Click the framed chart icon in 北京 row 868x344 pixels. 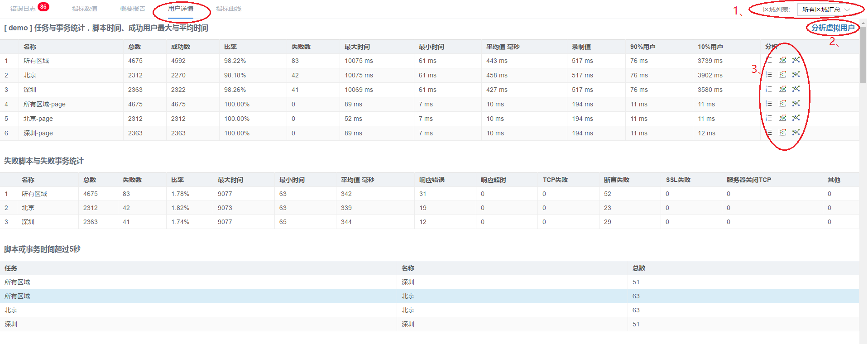point(782,75)
